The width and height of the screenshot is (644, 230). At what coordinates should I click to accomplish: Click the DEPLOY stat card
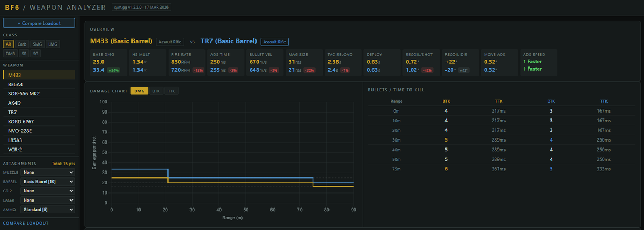pyautogui.click(x=382, y=62)
